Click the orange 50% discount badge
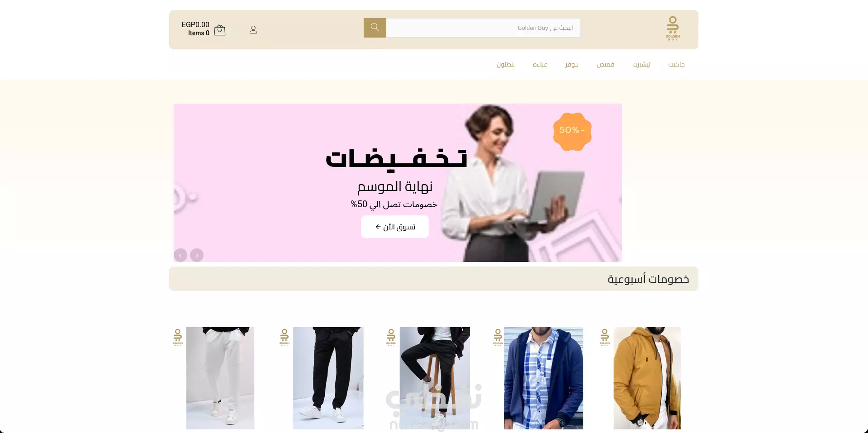 click(x=572, y=131)
